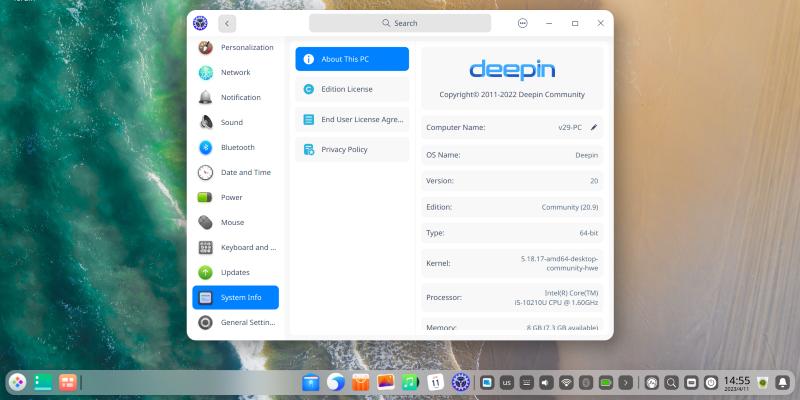Select Updates in the sidebar
The width and height of the screenshot is (800, 400).
pos(235,272)
